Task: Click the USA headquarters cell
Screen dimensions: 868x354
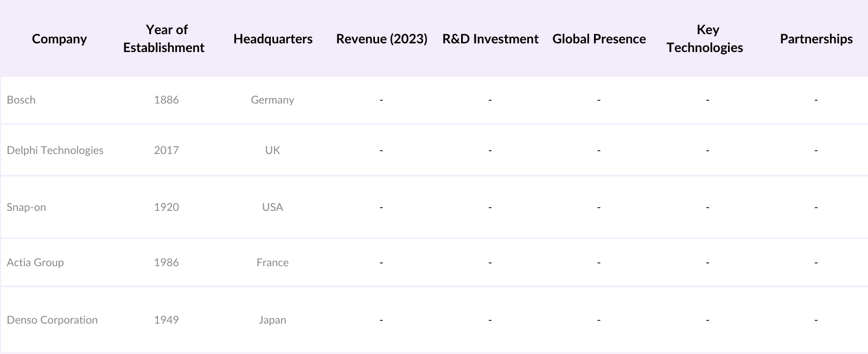Action: tap(272, 207)
